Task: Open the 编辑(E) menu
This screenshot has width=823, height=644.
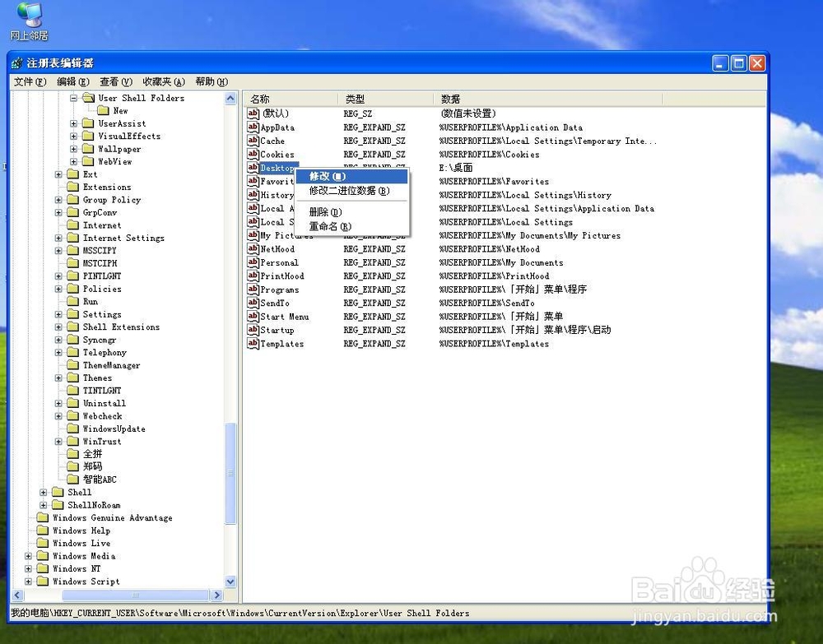Action: pyautogui.click(x=73, y=81)
